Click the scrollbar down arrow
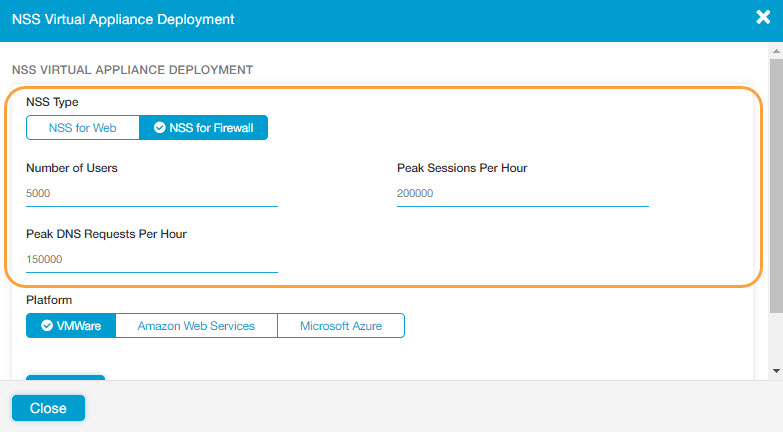This screenshot has width=783, height=432. pyautogui.click(x=776, y=371)
